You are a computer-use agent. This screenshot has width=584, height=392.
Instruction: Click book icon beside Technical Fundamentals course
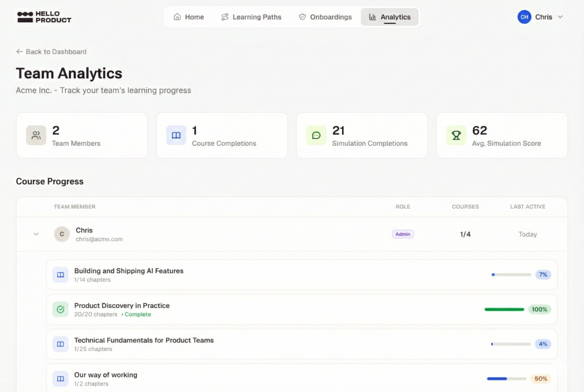coord(61,344)
